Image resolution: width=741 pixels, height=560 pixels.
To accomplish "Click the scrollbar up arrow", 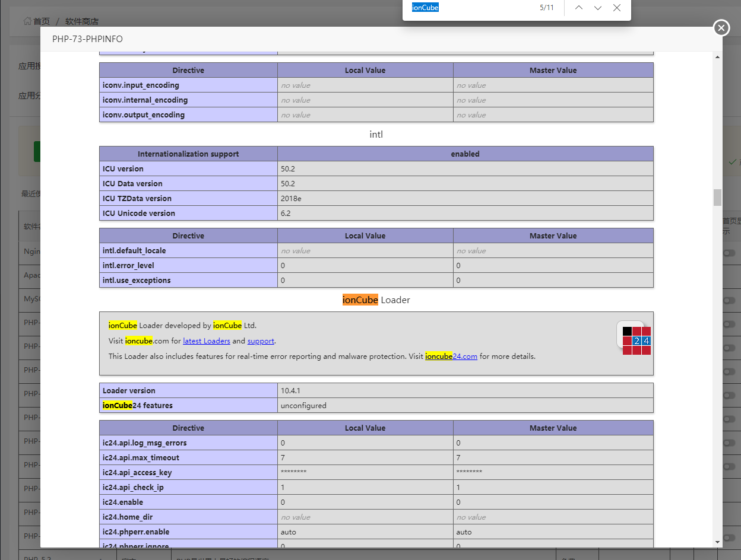I will [717, 57].
